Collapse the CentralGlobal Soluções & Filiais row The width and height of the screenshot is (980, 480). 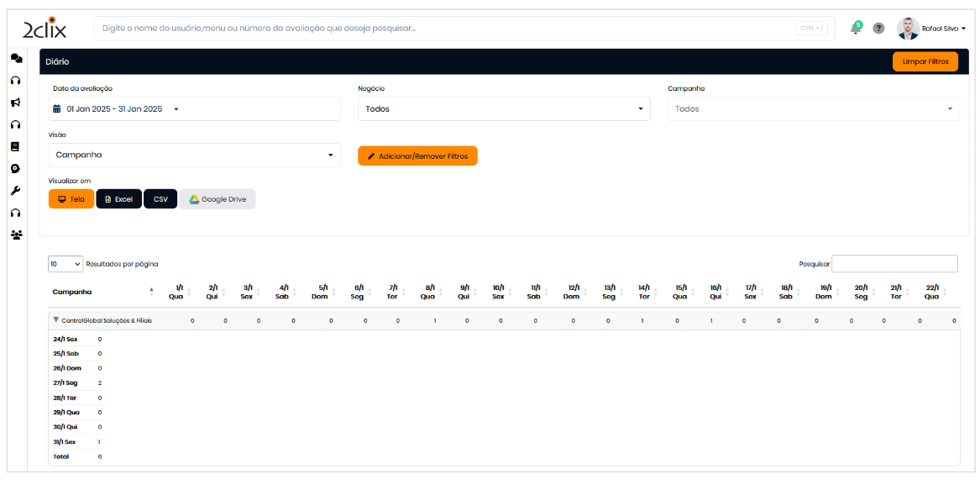pyautogui.click(x=56, y=320)
